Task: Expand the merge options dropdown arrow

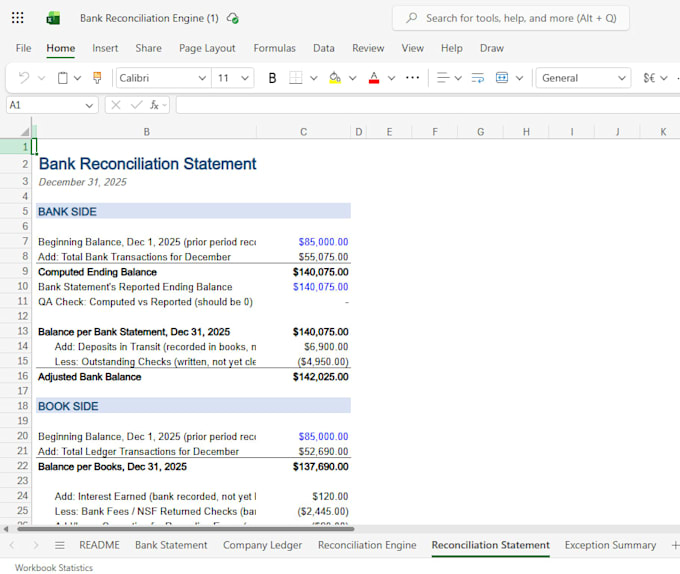Action: coord(520,78)
